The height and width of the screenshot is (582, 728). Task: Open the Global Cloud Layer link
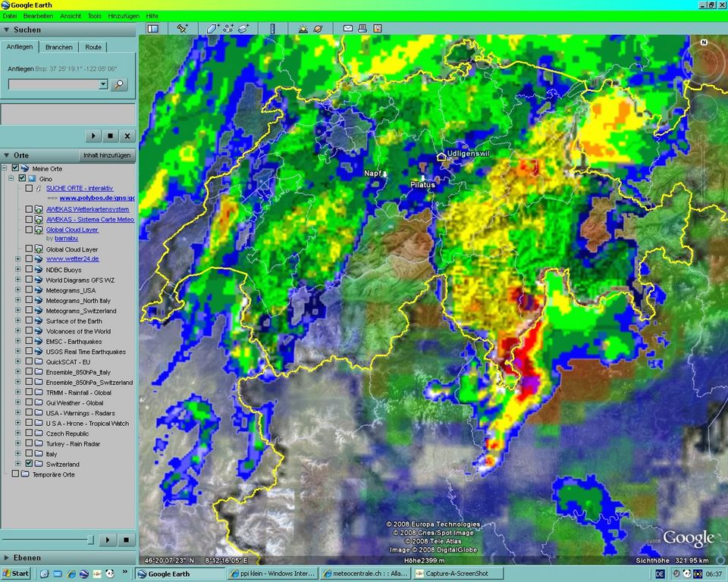72,230
